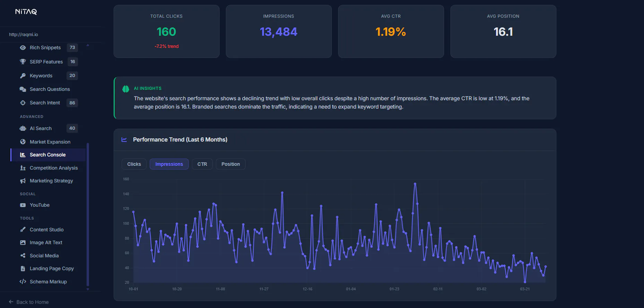The width and height of the screenshot is (644, 308).
Task: Click the Landing Page Copy document icon
Action: pos(23,268)
